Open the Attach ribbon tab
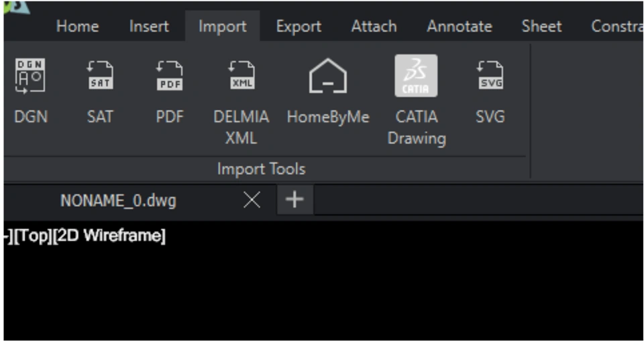Image resolution: width=644 pixels, height=345 pixels. [x=374, y=27]
